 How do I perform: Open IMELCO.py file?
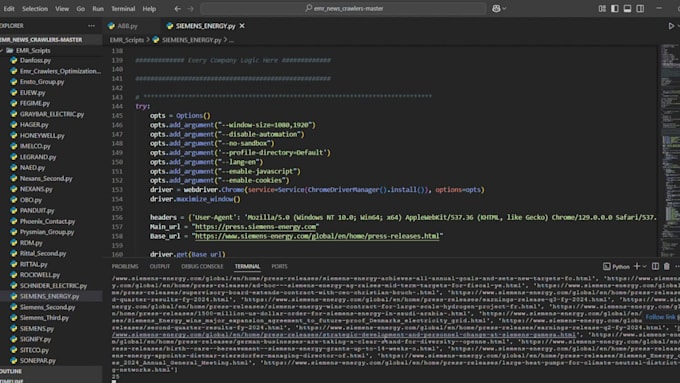click(x=35, y=146)
